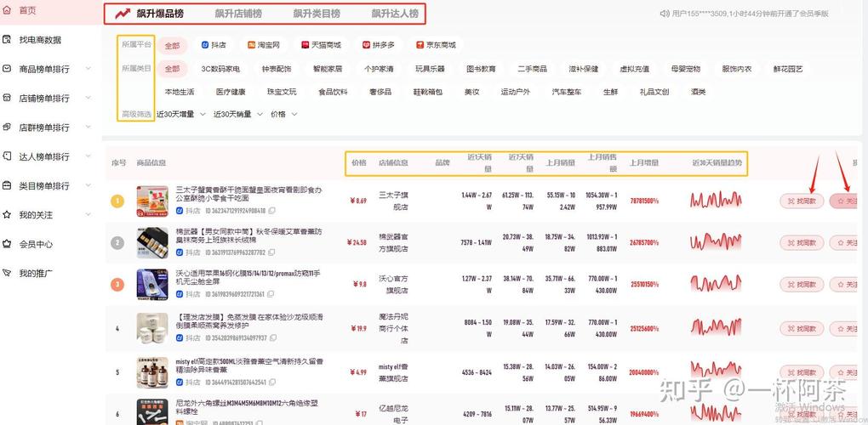Click the 类目榜单排行 sidebar icon
Viewport: 868px width, 425px height.
point(7,185)
